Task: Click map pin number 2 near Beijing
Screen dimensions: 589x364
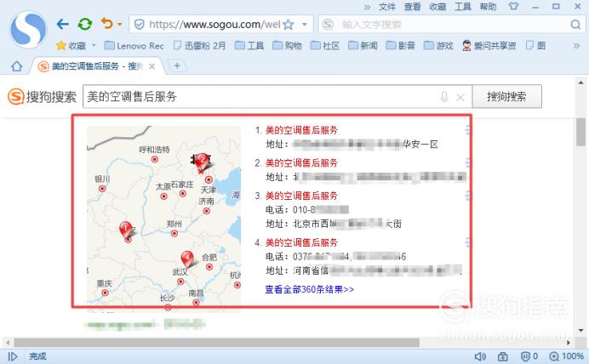Action: click(202, 162)
